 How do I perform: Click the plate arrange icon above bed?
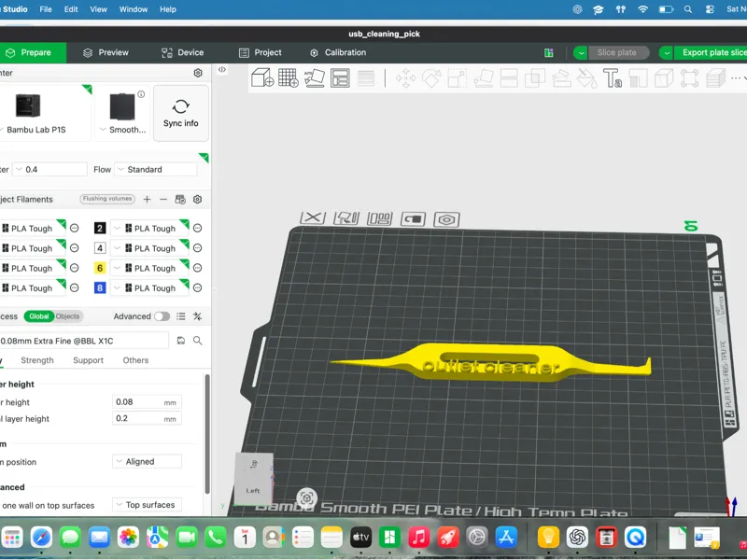tap(380, 218)
